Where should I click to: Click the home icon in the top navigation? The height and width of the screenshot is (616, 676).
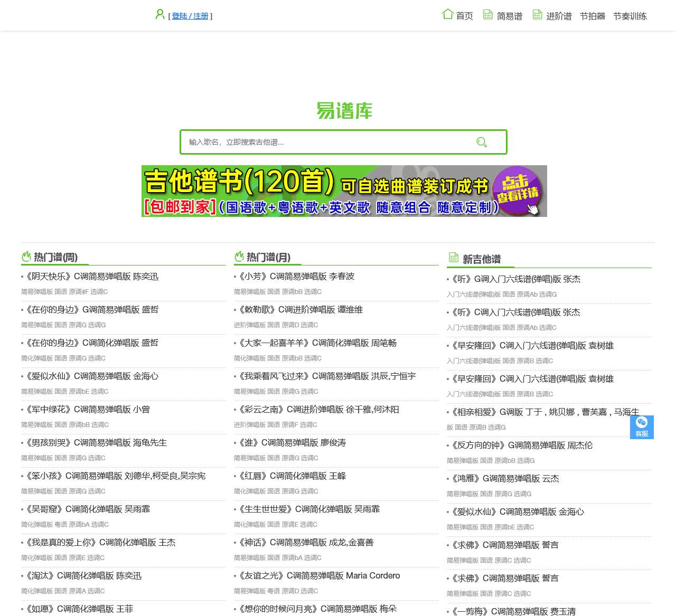447,14
